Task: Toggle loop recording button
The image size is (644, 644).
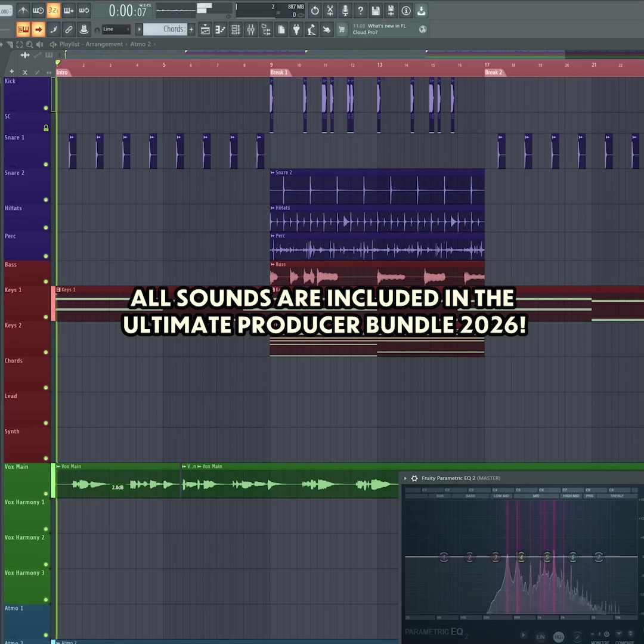Action: 84,10
